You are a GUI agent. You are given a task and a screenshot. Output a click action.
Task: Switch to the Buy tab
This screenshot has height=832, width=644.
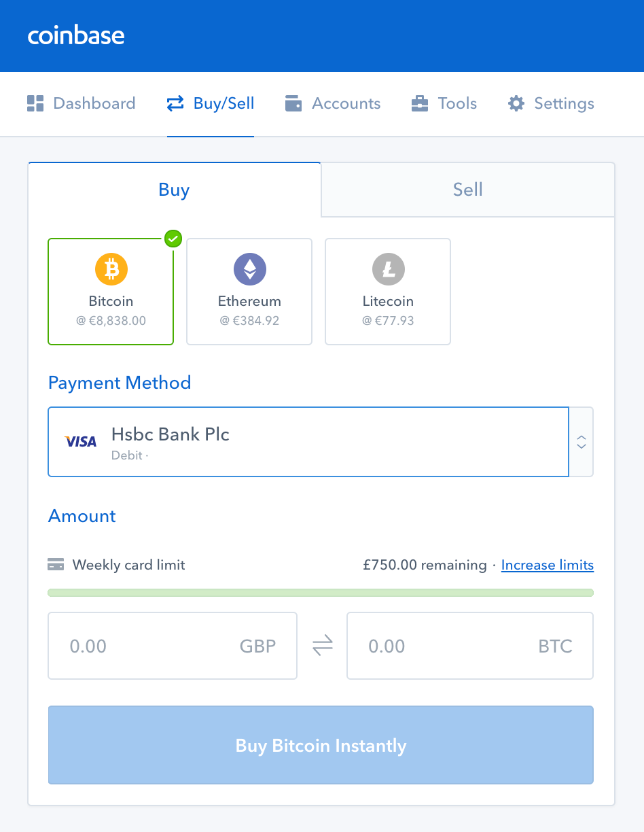click(x=174, y=190)
